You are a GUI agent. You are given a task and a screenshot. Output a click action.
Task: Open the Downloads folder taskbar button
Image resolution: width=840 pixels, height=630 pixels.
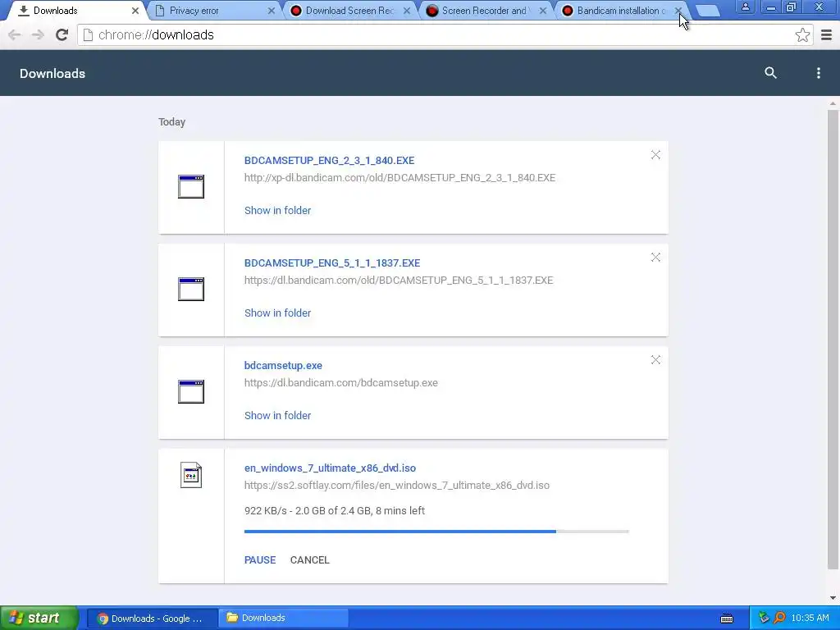click(x=283, y=619)
